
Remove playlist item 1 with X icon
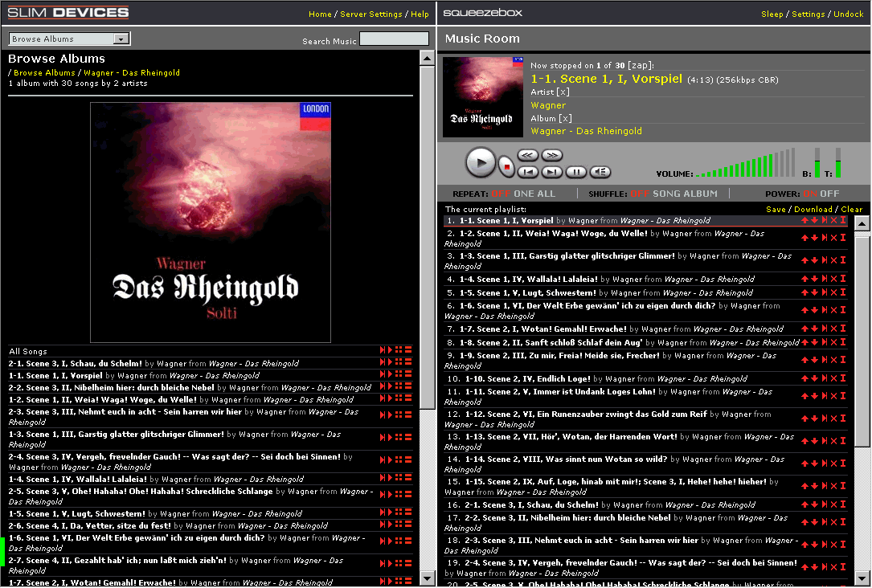point(833,220)
